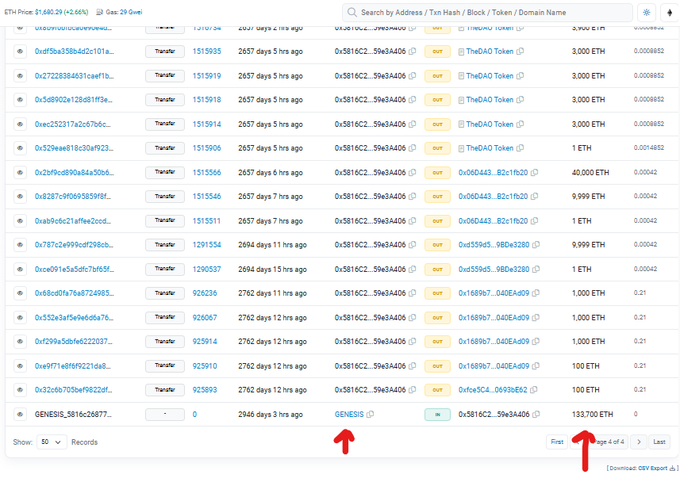Copy 0xfce5C4...0693bE62 address icon
The image size is (680, 482).
[x=533, y=390]
